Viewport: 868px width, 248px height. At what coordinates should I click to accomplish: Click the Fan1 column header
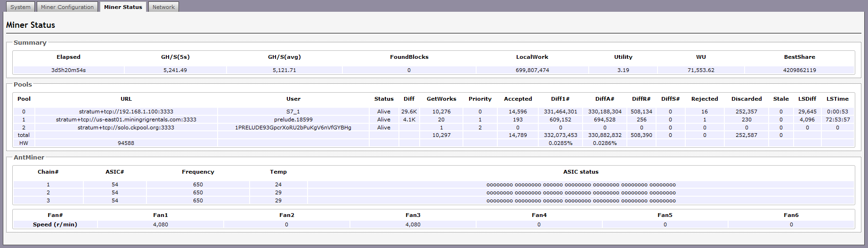[x=161, y=215]
